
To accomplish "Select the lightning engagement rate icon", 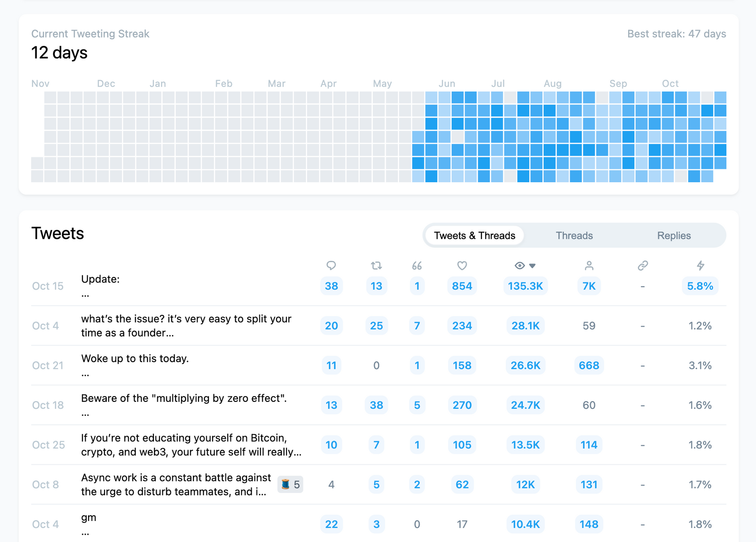I will pyautogui.click(x=701, y=266).
